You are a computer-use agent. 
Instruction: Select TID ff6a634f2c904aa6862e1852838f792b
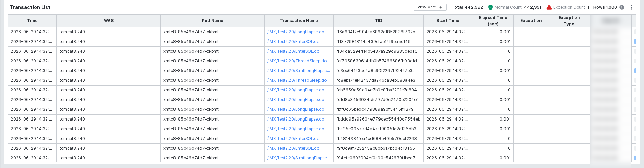(376, 32)
